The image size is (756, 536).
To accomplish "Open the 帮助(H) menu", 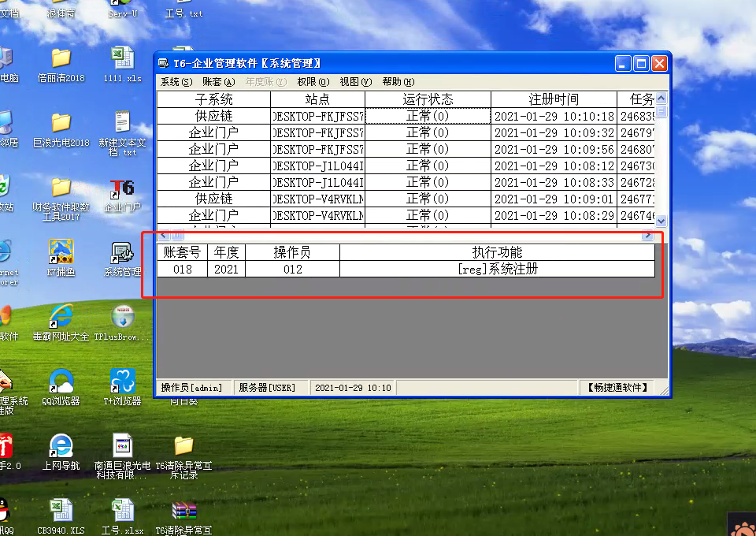I will click(x=398, y=82).
